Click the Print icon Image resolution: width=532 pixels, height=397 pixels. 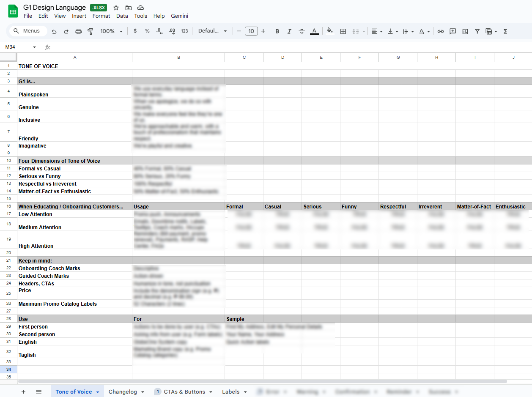click(x=78, y=31)
